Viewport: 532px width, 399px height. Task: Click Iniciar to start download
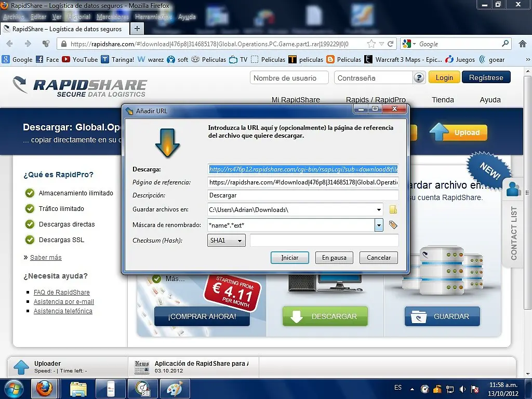coord(290,258)
